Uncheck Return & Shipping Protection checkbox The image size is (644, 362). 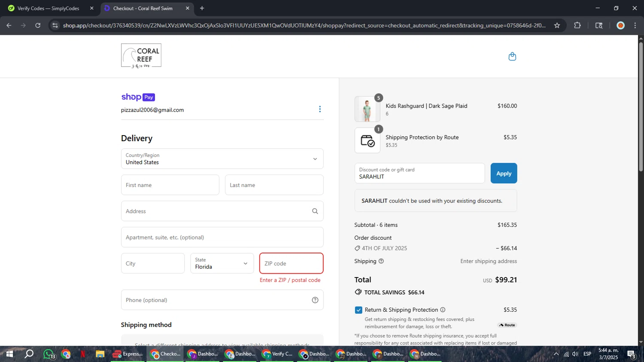[x=358, y=310]
